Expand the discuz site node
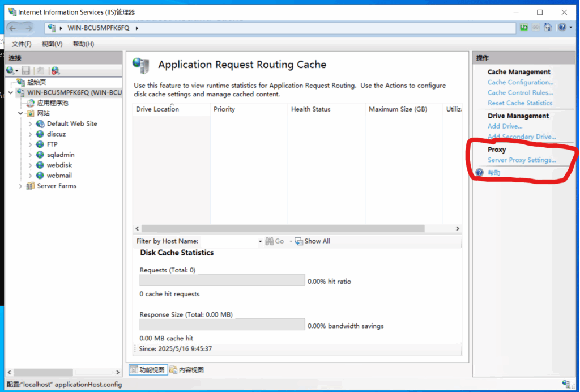The width and height of the screenshot is (580, 392). click(31, 134)
